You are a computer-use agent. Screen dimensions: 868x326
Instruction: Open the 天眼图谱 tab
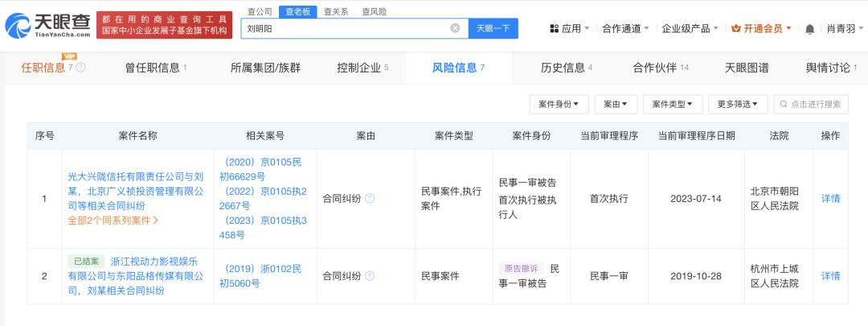(747, 68)
